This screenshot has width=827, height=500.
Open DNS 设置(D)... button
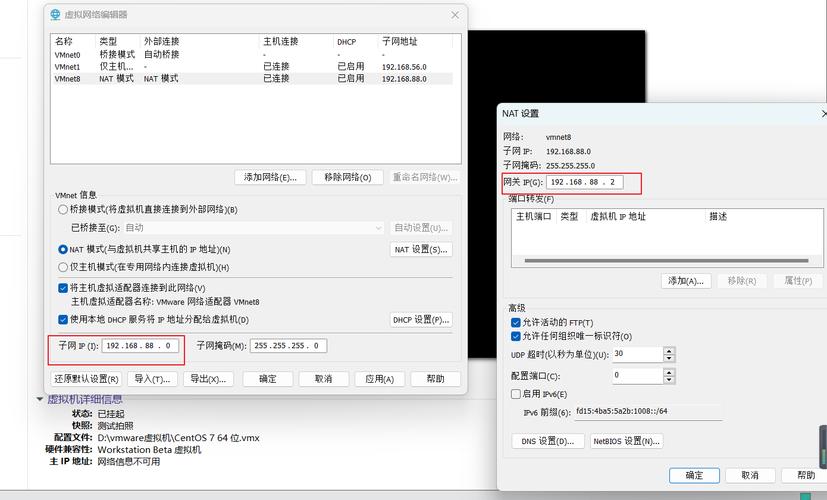547,441
